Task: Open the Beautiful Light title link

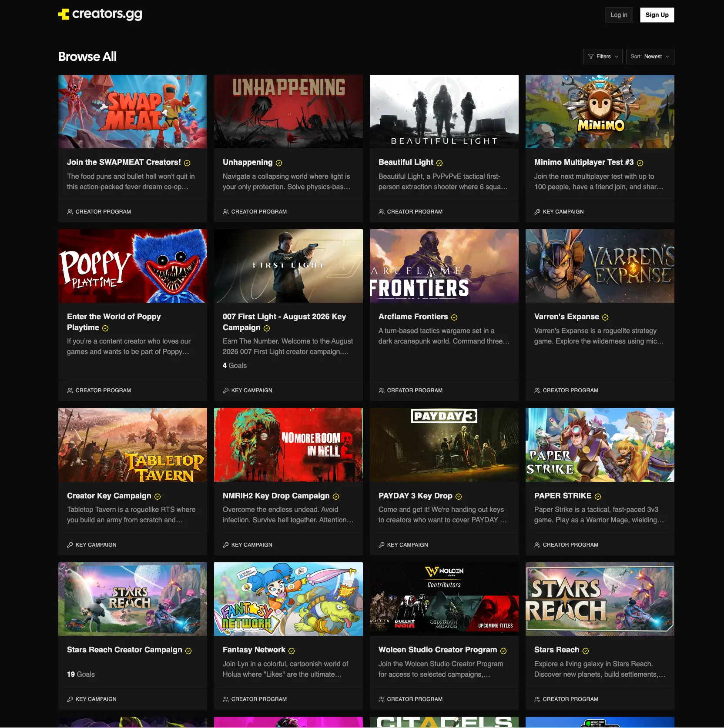Action: (406, 162)
